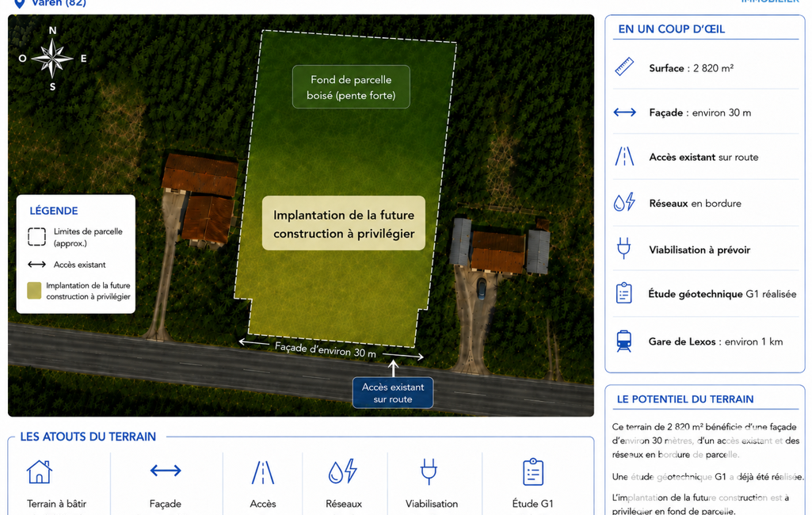Click the house icon above Terrain à bâtir
This screenshot has height=515, width=812.
coord(40,471)
